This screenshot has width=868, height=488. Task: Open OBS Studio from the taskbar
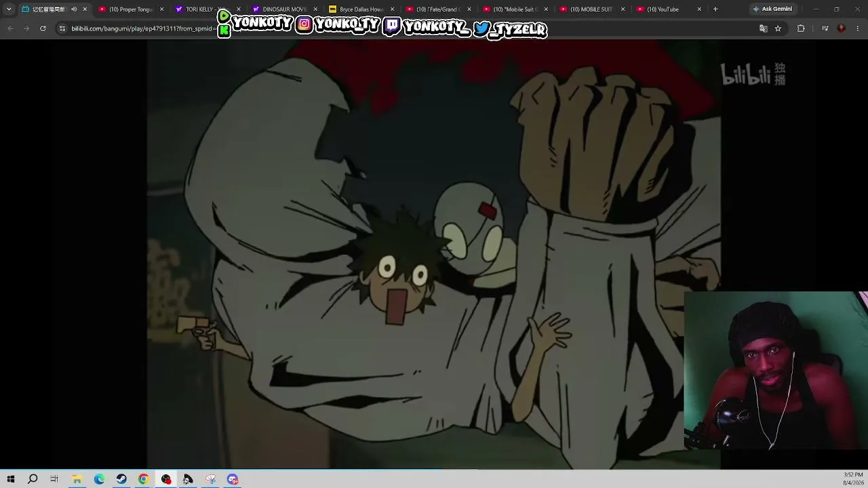pyautogui.click(x=166, y=479)
